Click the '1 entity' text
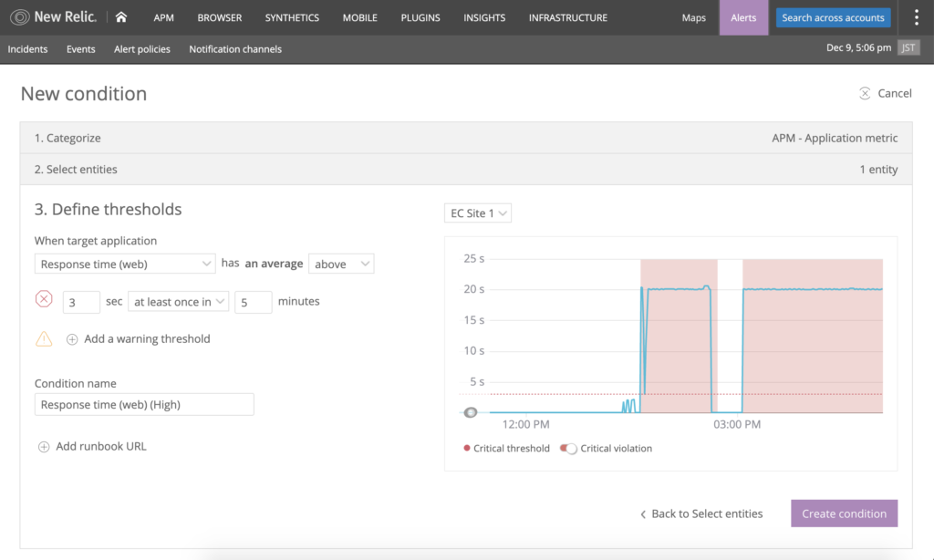Viewport: 934px width, 560px height. (878, 170)
